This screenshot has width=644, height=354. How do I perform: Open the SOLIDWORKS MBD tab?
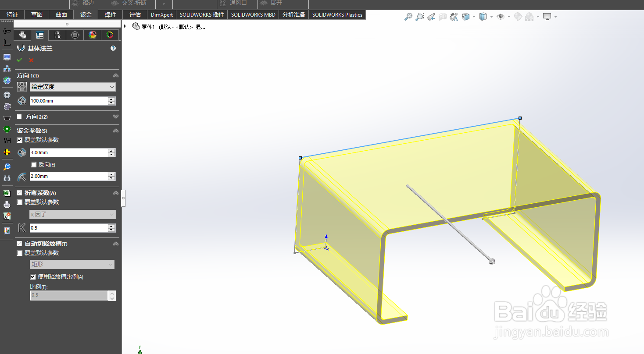[253, 14]
